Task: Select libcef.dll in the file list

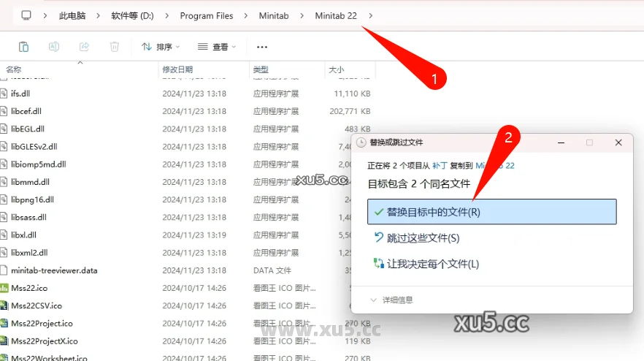Action: [x=26, y=111]
